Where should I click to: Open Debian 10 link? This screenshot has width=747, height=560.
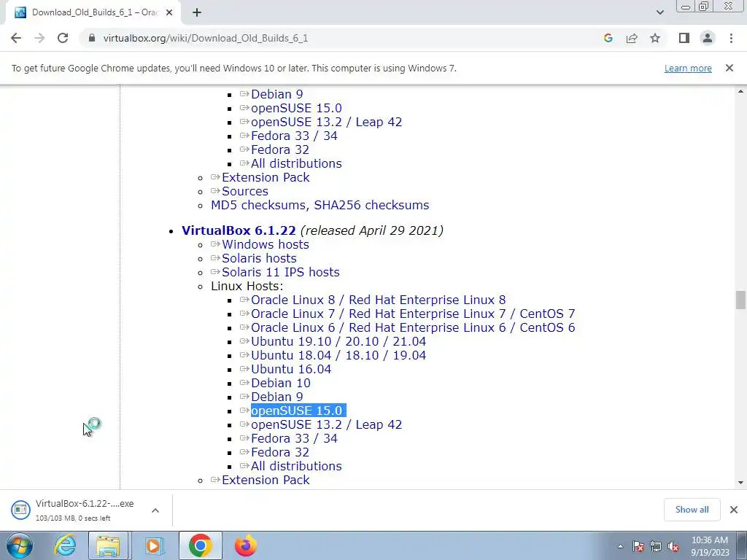pos(281,383)
